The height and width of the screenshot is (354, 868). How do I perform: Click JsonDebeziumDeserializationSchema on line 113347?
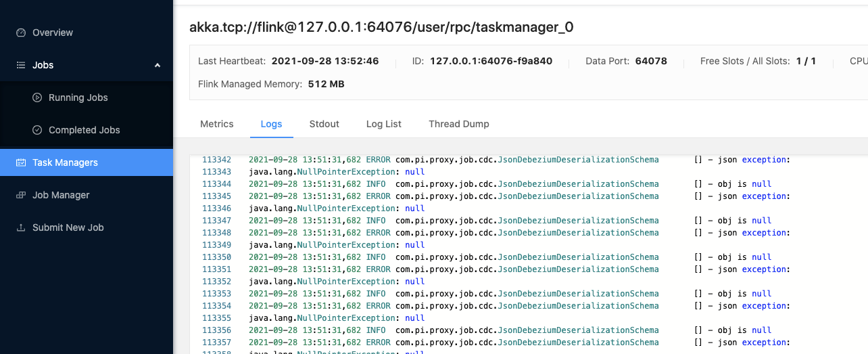tap(578, 221)
